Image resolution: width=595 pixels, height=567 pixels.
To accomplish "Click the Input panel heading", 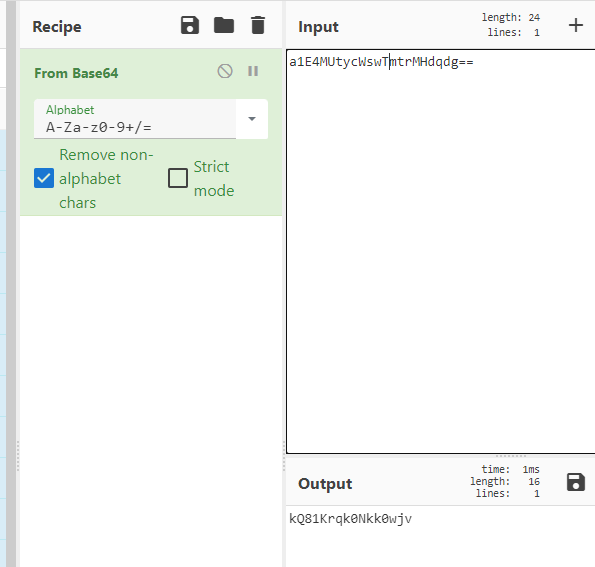I will coord(318,27).
